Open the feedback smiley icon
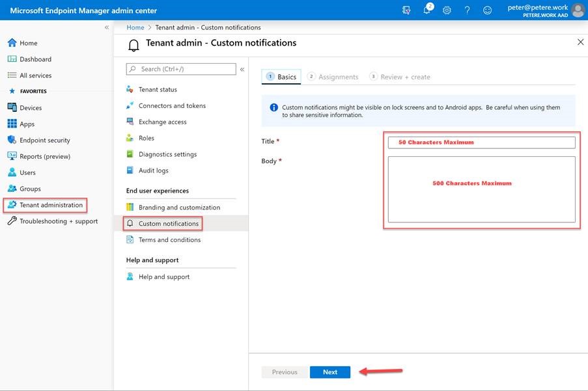588x391 pixels. 487,10
